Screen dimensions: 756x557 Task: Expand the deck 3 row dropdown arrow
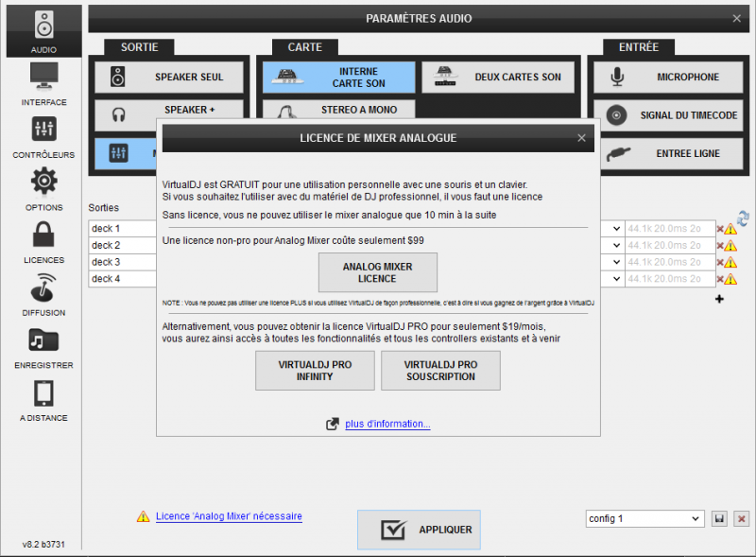616,262
